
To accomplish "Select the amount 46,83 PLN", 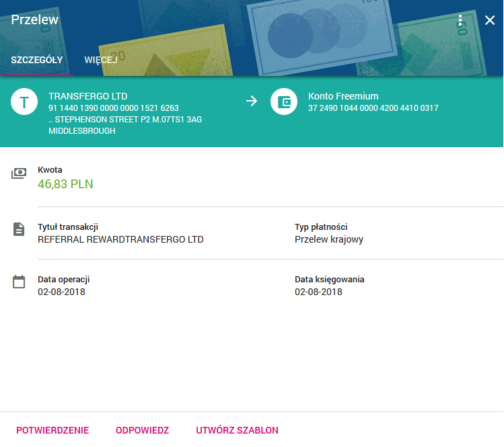I will [x=65, y=184].
